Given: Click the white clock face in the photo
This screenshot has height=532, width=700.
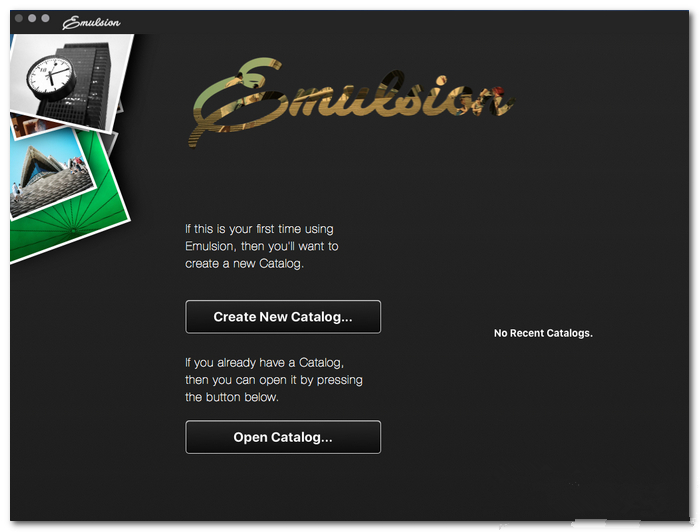Looking at the screenshot, I should (50, 75).
